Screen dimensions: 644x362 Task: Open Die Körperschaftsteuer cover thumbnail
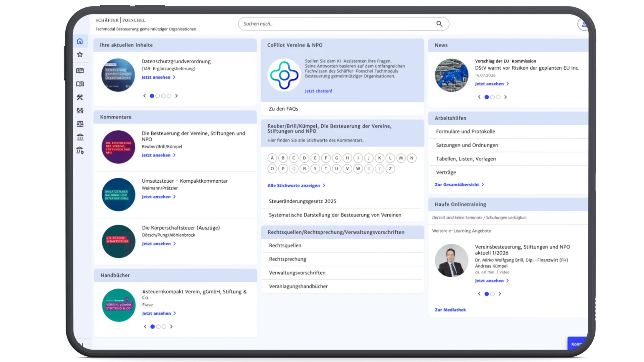pos(118,241)
